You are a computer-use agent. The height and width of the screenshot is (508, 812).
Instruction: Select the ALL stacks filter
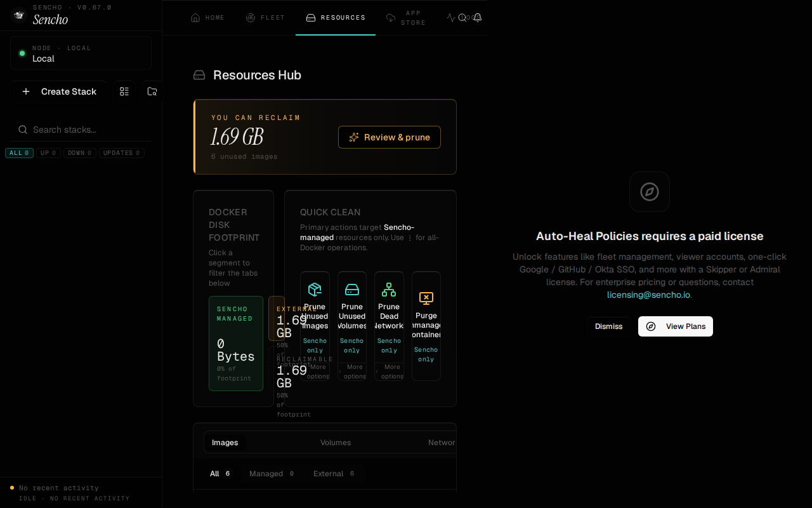pyautogui.click(x=19, y=153)
